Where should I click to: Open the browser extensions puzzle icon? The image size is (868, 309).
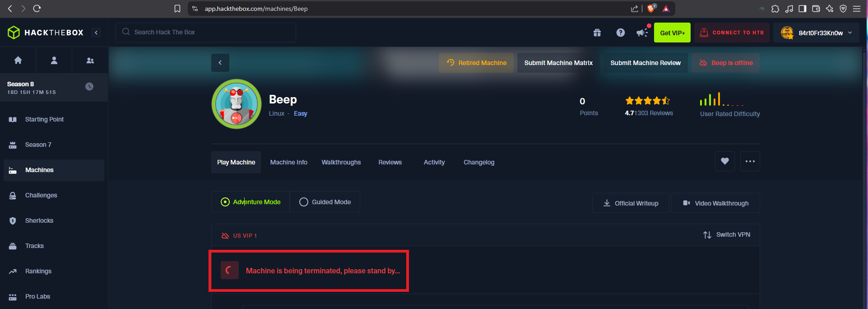(775, 9)
